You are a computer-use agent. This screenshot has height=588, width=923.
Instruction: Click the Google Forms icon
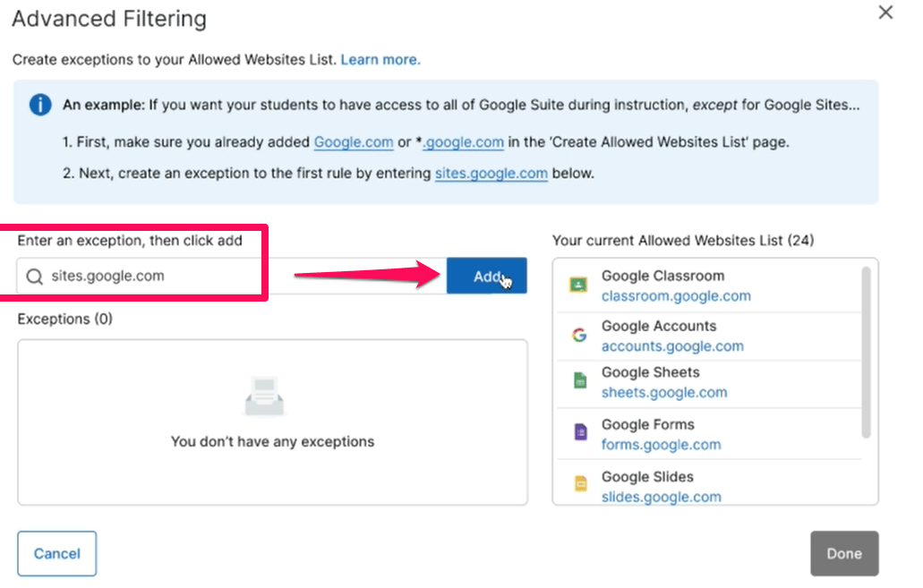pos(580,432)
